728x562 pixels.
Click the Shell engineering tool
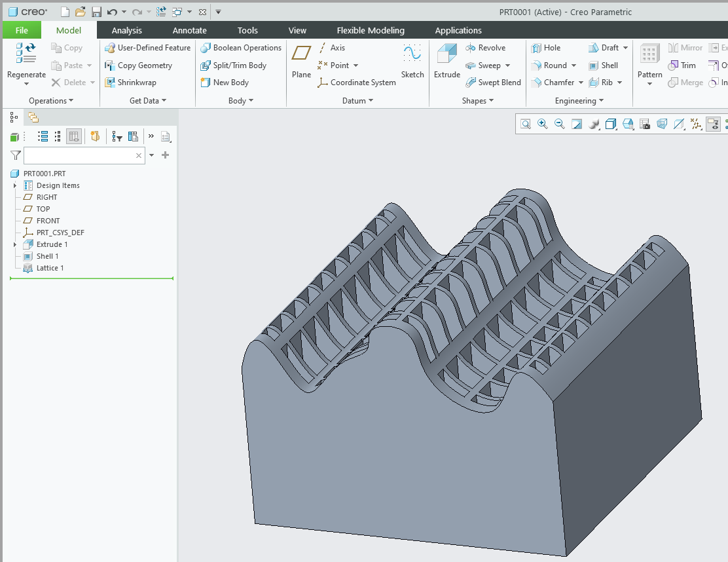(x=603, y=66)
